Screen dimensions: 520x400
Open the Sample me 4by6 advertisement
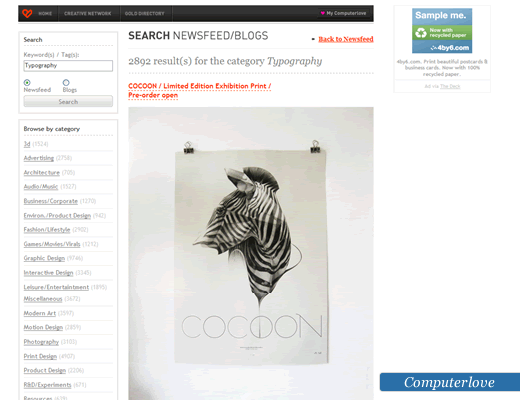[442, 31]
